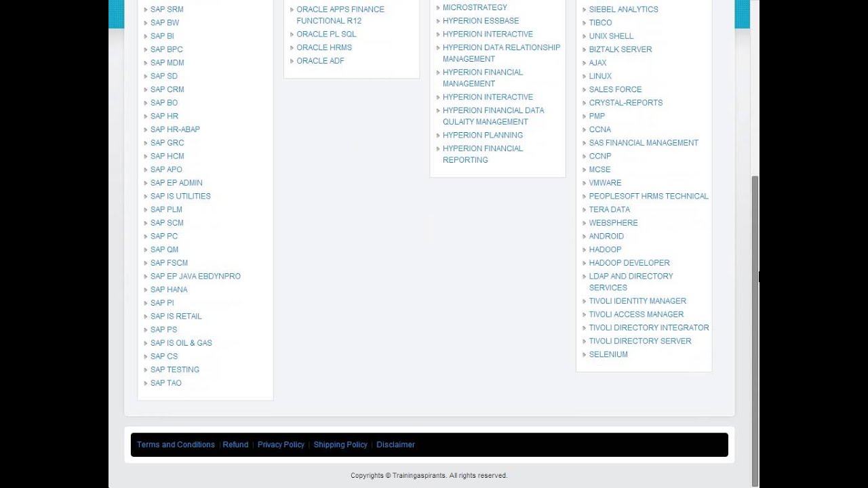Open ORACLE APPS FINANCE FUNCTIONAL R12 link

(x=340, y=15)
